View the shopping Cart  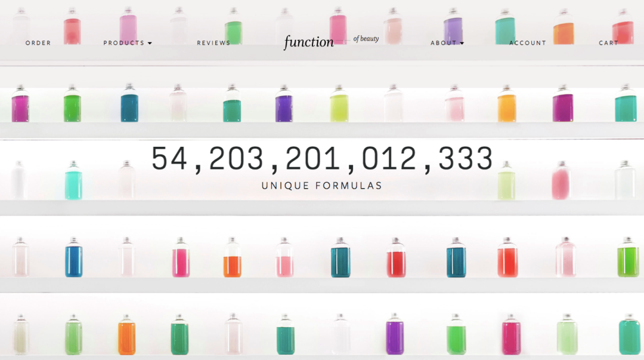[x=608, y=43]
